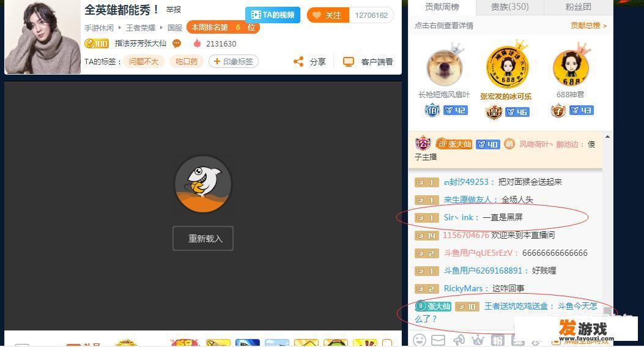Click chat user 1156704676

pos(466,235)
